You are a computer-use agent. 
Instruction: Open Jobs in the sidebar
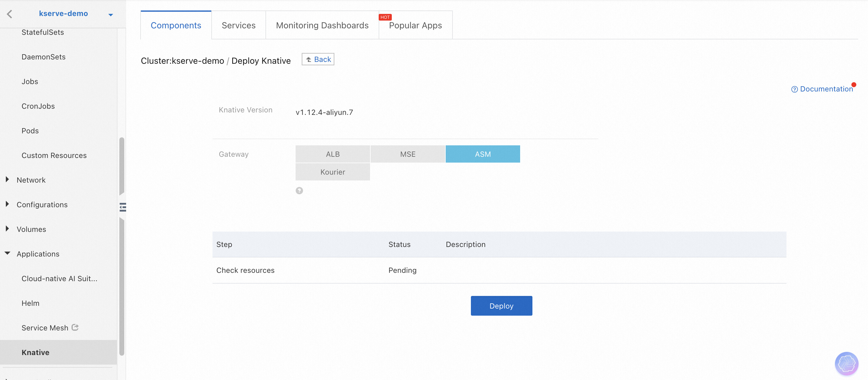coord(30,82)
